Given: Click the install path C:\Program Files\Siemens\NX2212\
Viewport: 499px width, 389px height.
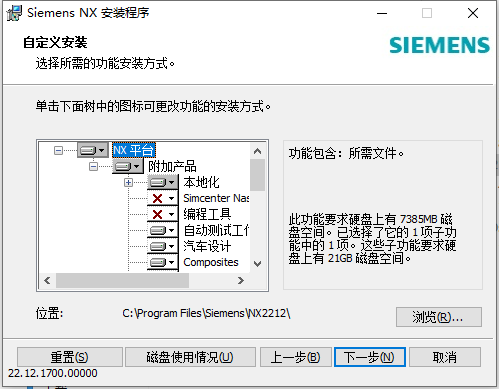Looking at the screenshot, I should (206, 313).
